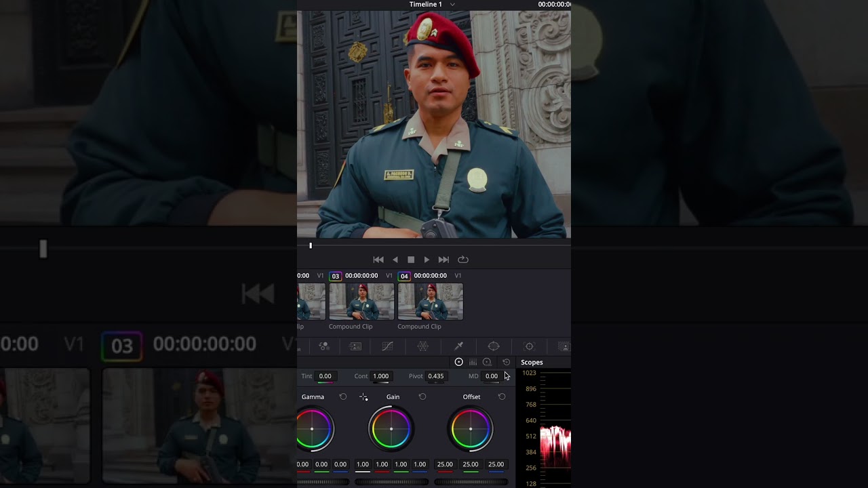Screen dimensions: 868x488
Task: Open the Curves palette
Action: click(387, 346)
